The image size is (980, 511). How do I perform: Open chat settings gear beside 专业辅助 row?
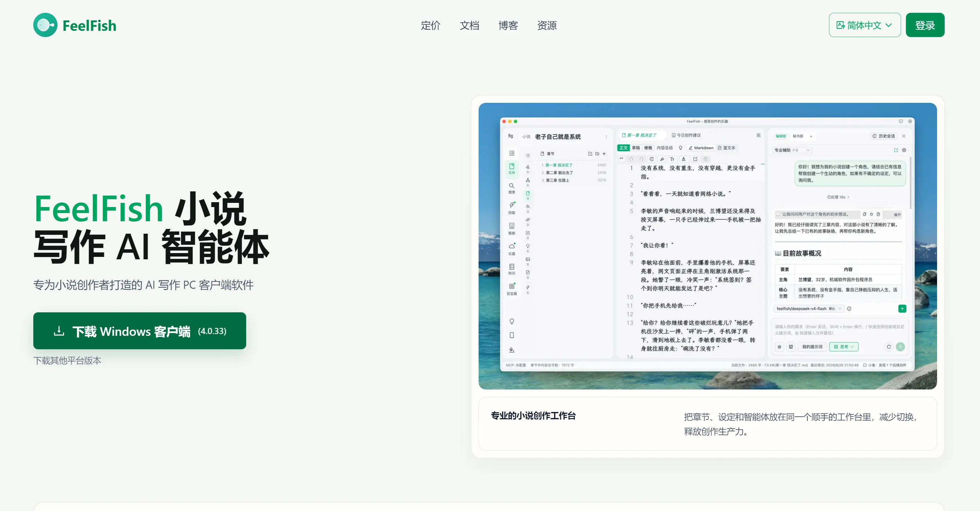point(904,150)
